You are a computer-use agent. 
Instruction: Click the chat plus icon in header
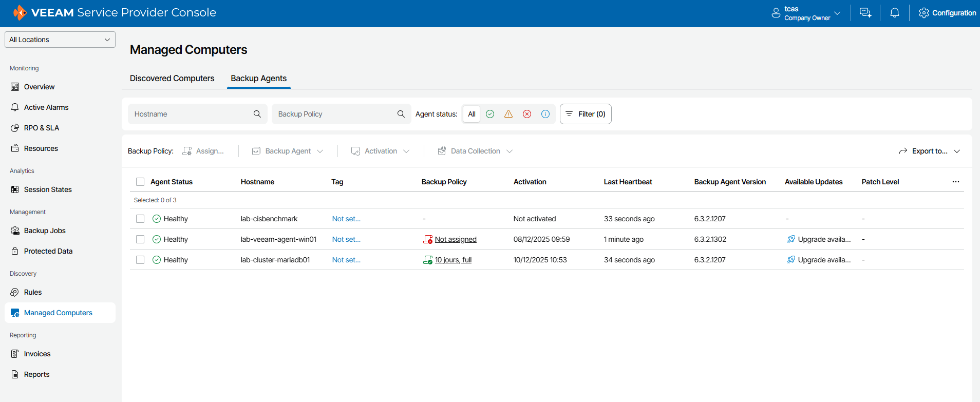click(865, 13)
